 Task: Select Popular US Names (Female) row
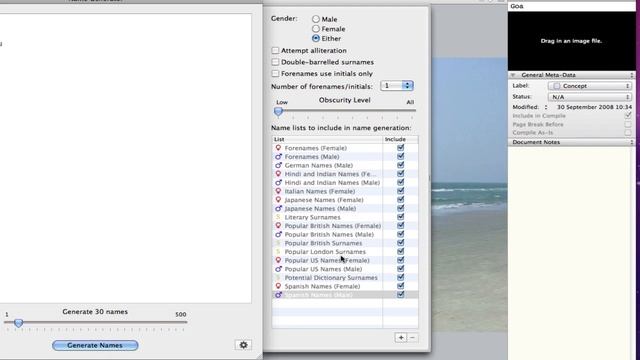(345, 260)
